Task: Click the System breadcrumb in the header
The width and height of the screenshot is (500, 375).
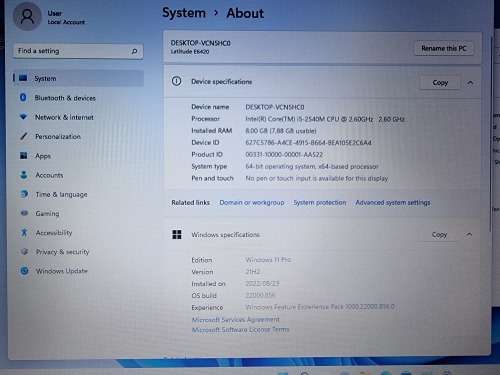Action: pos(184,13)
